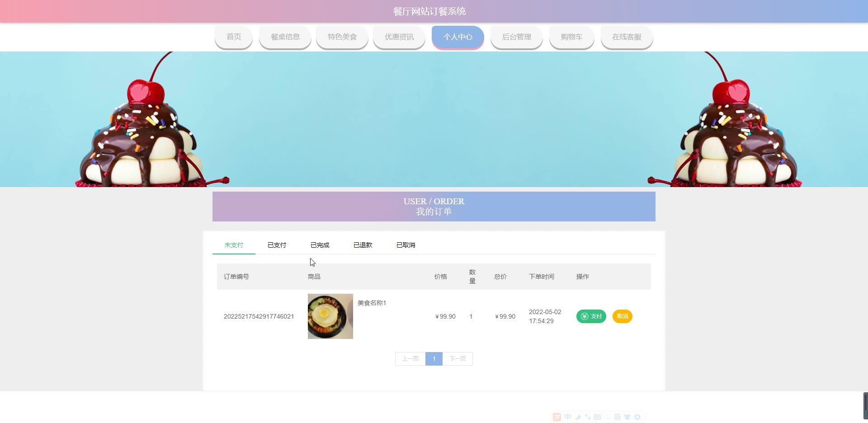The image size is (868, 423).
Task: Click the 订单编号 column header
Action: (x=236, y=277)
